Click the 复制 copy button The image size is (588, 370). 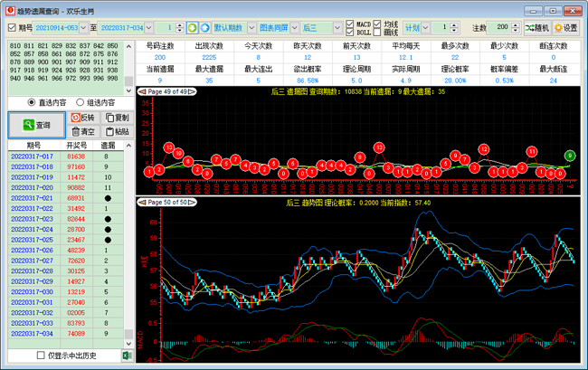tap(118, 118)
